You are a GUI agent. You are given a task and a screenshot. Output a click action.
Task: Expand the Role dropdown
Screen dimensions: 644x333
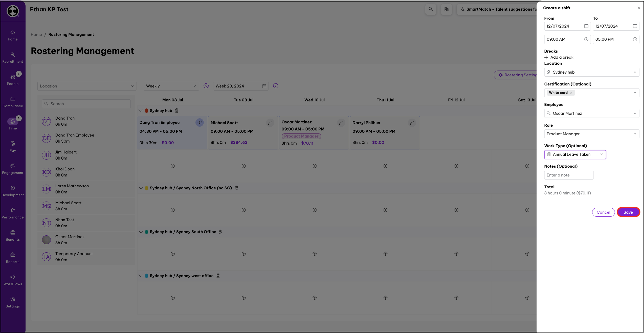click(591, 134)
